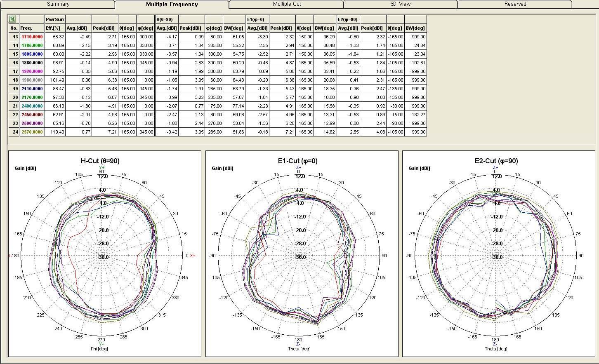This screenshot has height=364, width=599.
Task: Click efficiency value 119.40
Action: (x=55, y=132)
